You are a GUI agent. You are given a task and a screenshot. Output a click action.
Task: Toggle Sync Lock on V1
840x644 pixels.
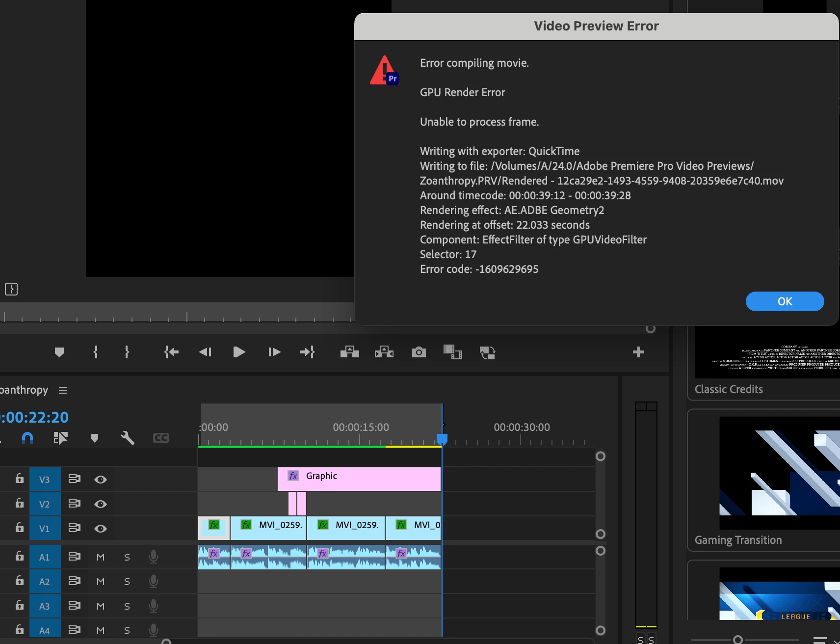pyautogui.click(x=75, y=528)
